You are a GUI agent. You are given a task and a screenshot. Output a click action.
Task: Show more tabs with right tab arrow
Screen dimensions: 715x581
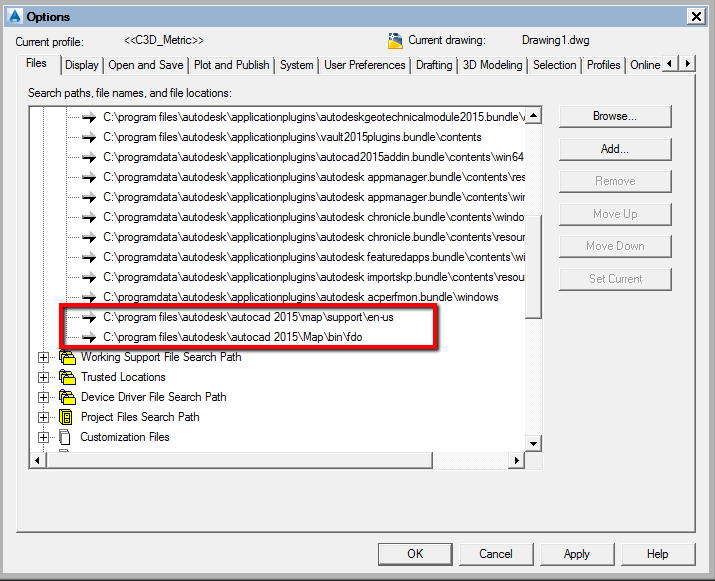click(x=688, y=63)
